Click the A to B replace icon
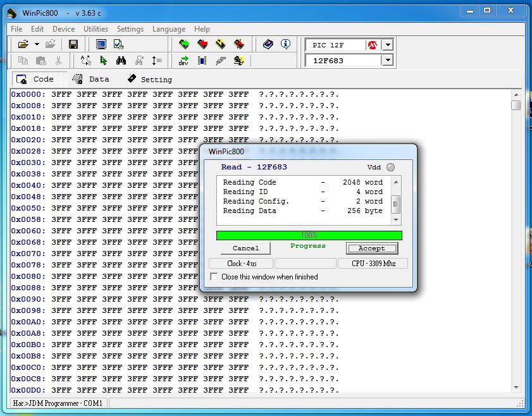The height and width of the screenshot is (416, 532). pyautogui.click(x=86, y=61)
